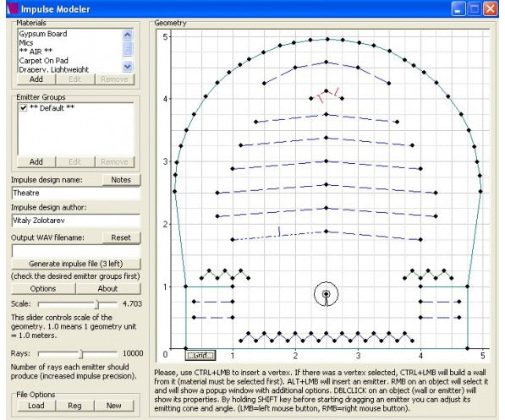The width and height of the screenshot is (505, 420).
Task: Click Generate impulse file (3 left)
Action: (x=76, y=264)
